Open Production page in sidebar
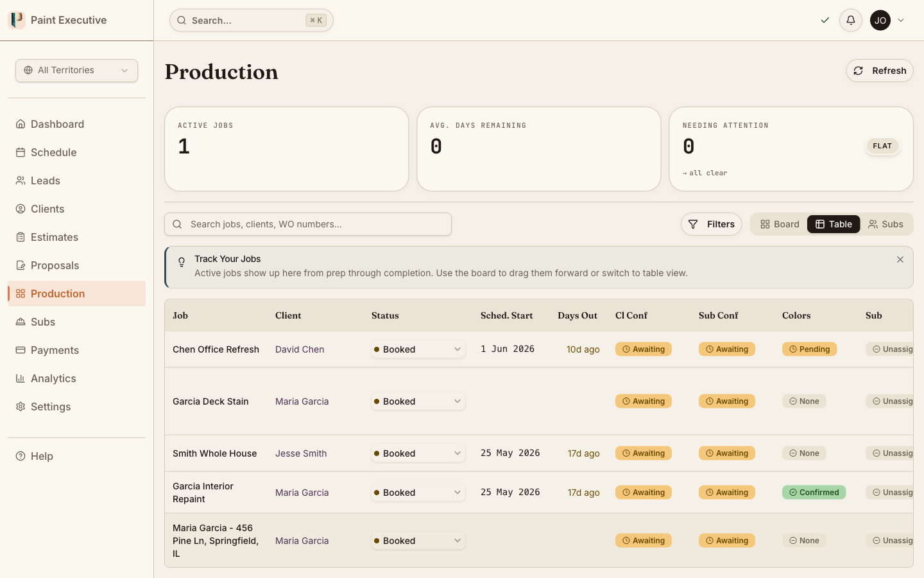The height and width of the screenshot is (578, 924). (x=76, y=293)
